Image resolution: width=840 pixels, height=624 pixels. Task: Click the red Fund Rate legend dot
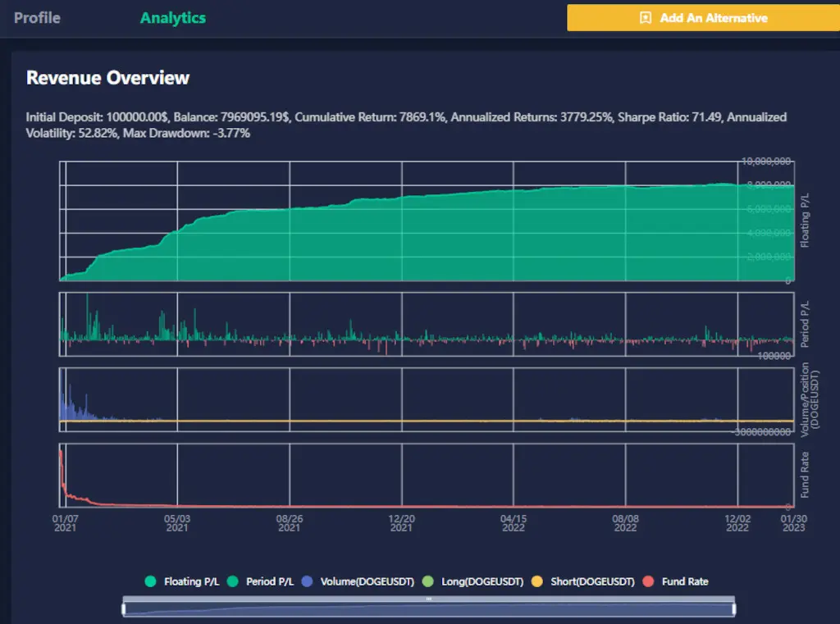(648, 581)
